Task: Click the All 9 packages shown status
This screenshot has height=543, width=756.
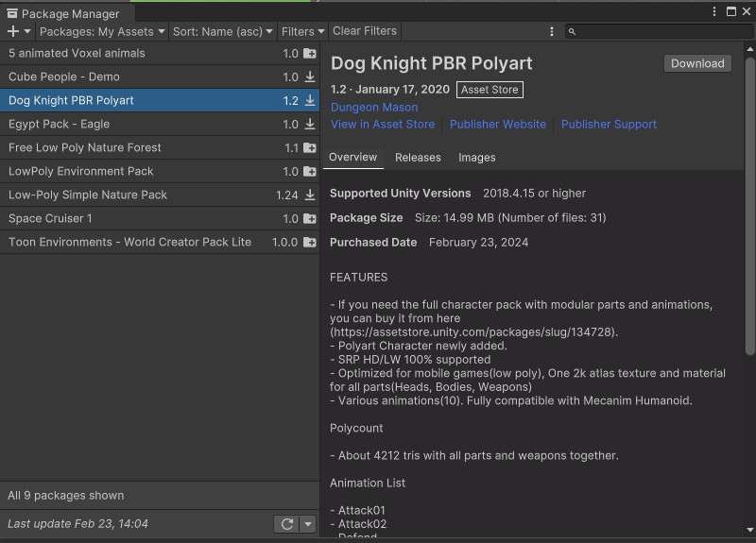Action: point(65,495)
